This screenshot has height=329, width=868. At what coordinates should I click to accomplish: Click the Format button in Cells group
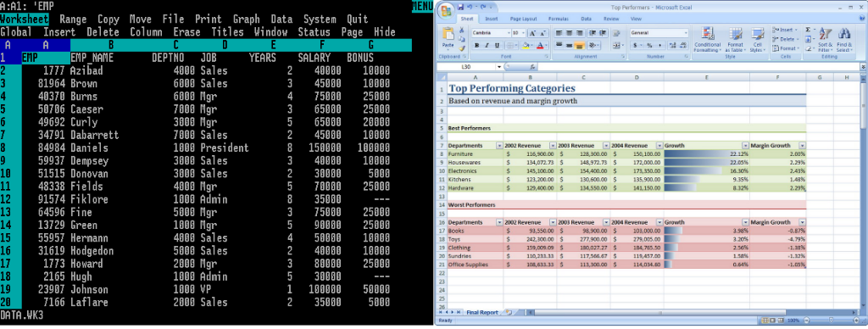(x=786, y=48)
